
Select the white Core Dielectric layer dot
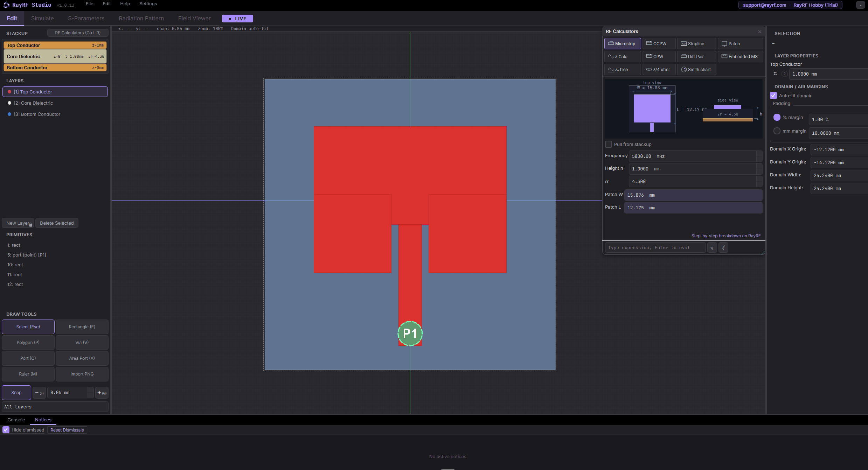(x=9, y=103)
